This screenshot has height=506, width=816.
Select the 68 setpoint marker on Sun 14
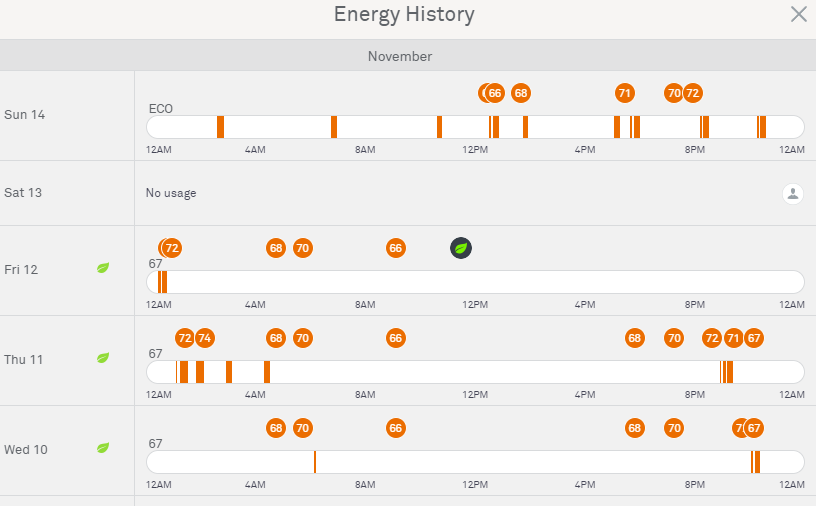pyautogui.click(x=521, y=93)
